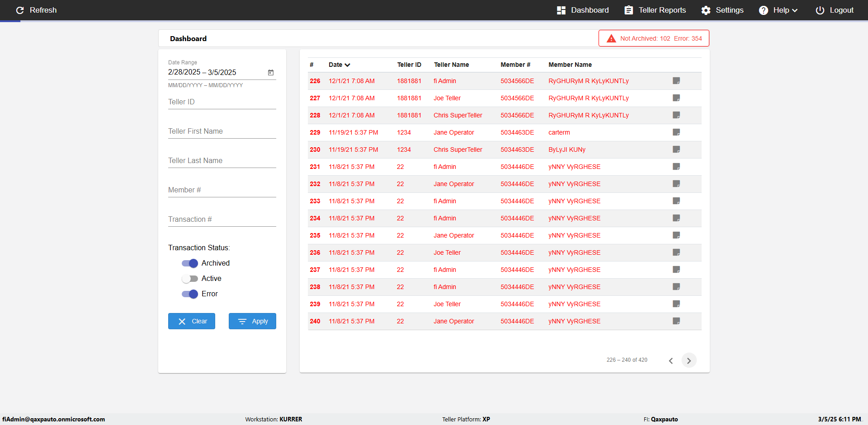Go to previous page of results

(671, 360)
